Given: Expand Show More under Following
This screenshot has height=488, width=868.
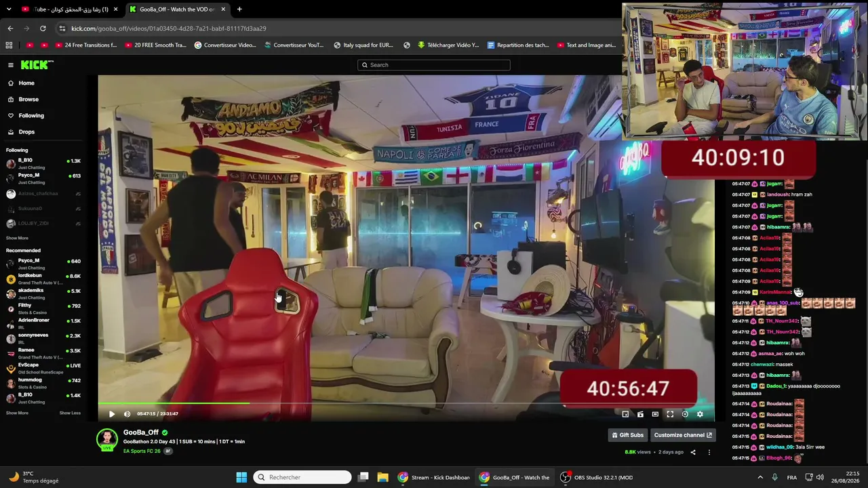Looking at the screenshot, I should [17, 238].
